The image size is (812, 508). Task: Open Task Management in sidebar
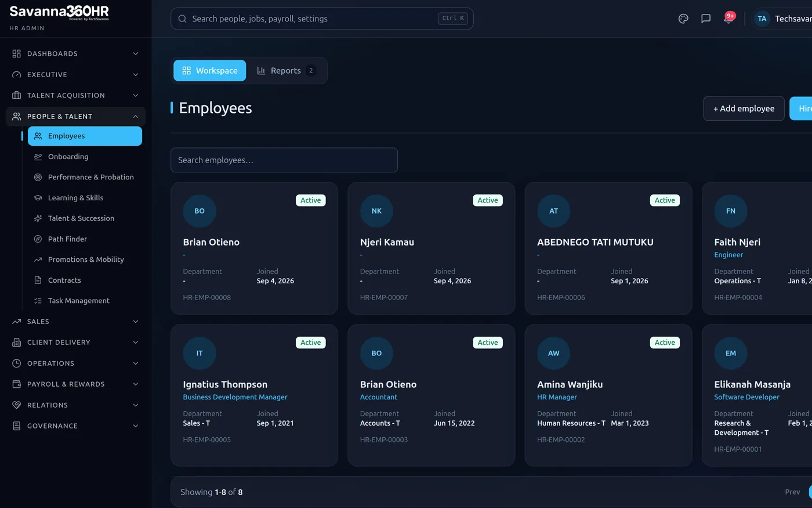[x=85, y=301]
